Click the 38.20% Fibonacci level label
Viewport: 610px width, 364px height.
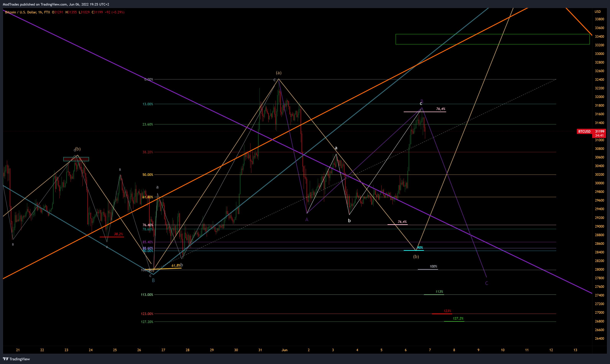click(x=148, y=152)
